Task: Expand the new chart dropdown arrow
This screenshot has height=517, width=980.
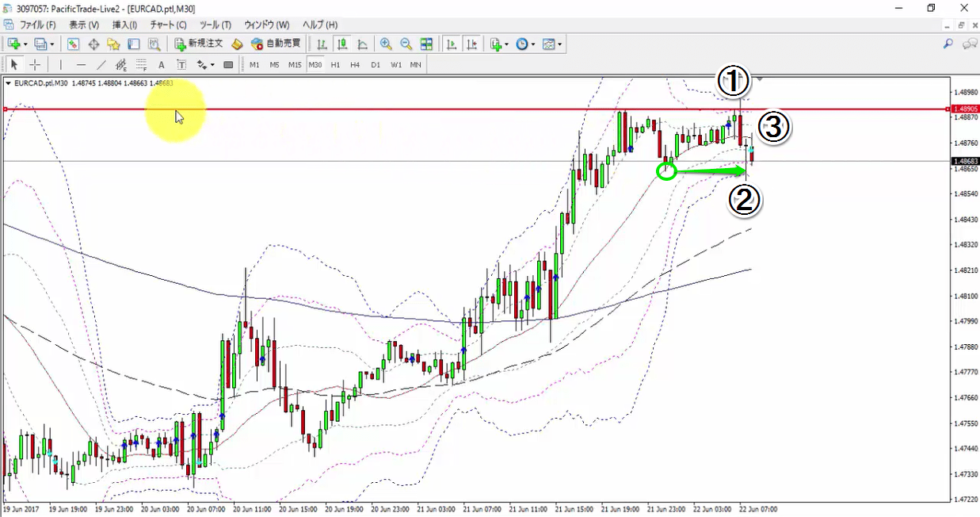Action: point(25,44)
